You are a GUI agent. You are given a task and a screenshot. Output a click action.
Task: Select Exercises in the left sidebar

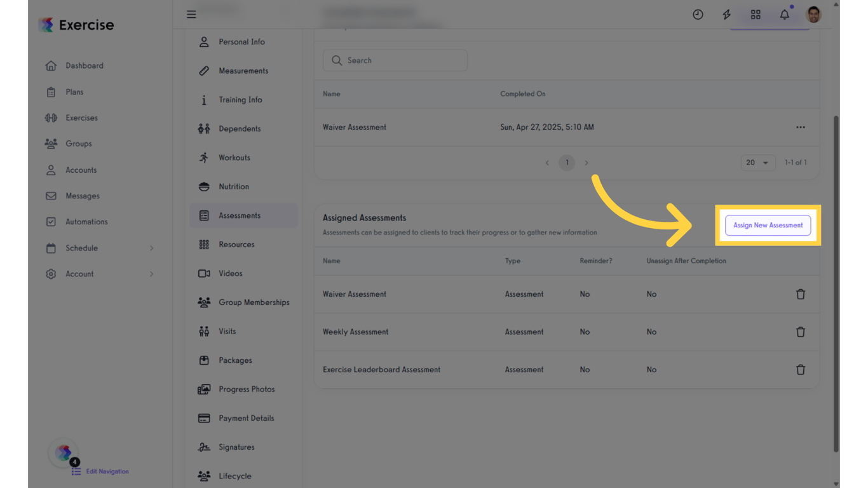pos(81,118)
